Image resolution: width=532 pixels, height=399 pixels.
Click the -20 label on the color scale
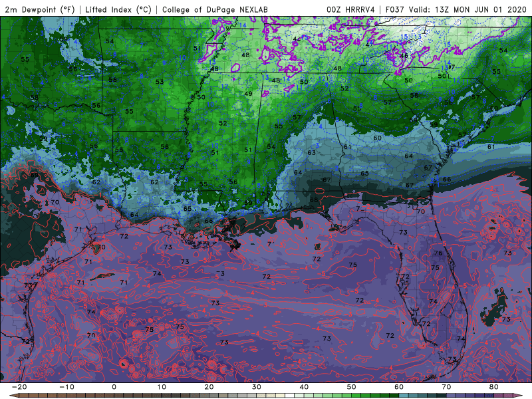point(19,387)
